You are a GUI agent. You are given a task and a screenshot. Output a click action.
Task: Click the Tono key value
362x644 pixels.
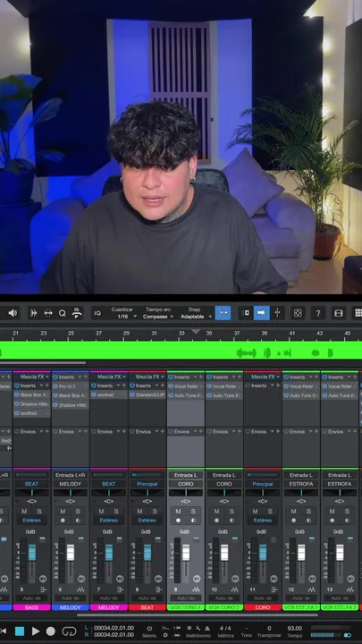[x=247, y=629]
